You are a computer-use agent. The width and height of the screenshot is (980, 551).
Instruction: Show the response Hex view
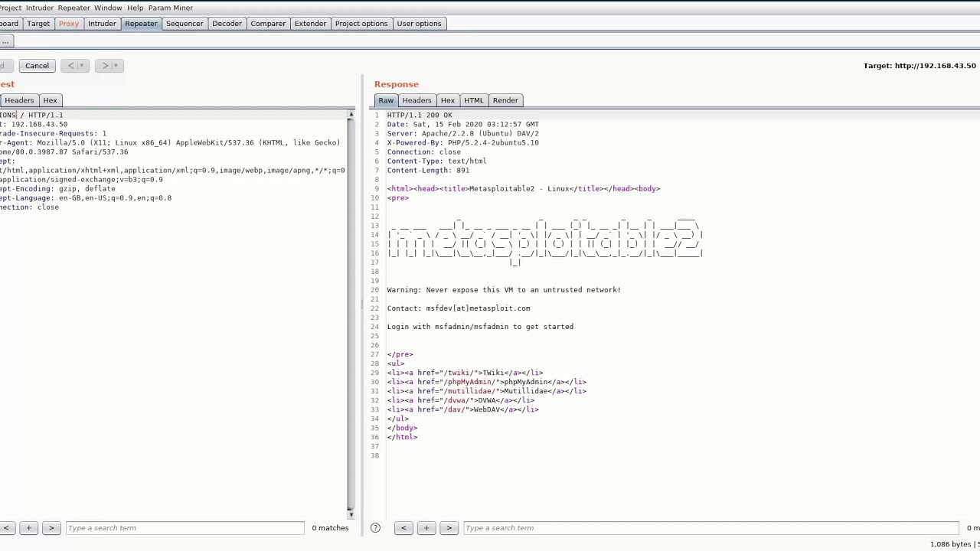click(448, 100)
